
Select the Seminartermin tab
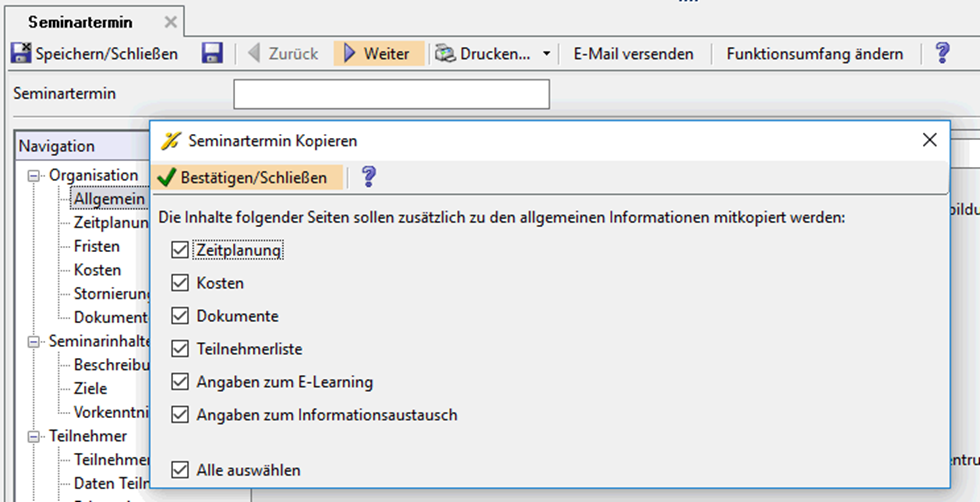tap(79, 22)
